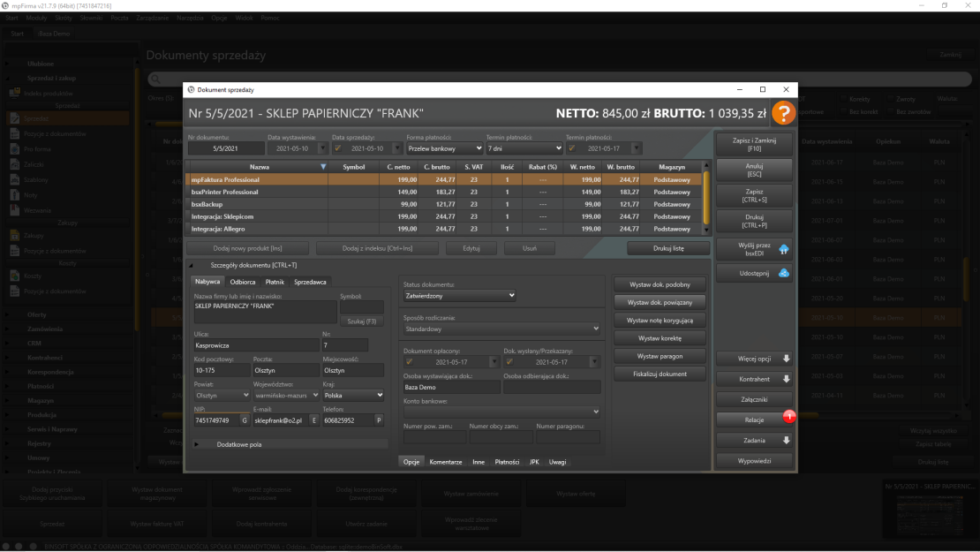This screenshot has height=552, width=980.
Task: Click the Załączniki button
Action: click(754, 399)
